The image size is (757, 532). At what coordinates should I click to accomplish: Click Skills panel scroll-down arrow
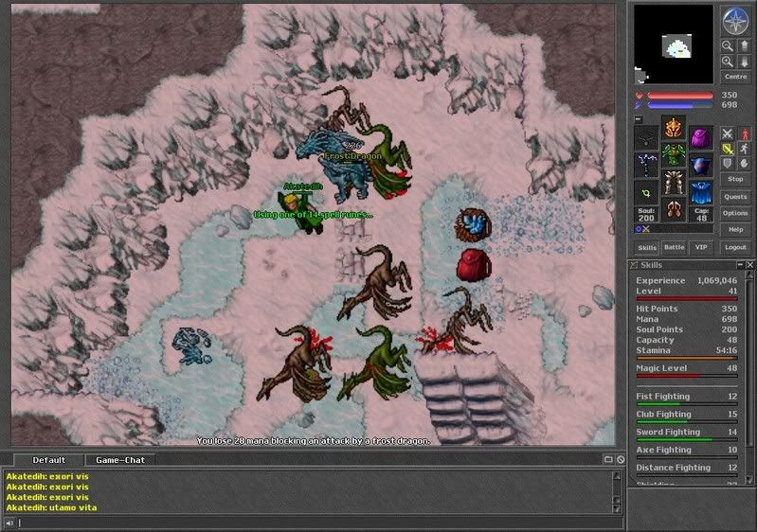tap(749, 480)
